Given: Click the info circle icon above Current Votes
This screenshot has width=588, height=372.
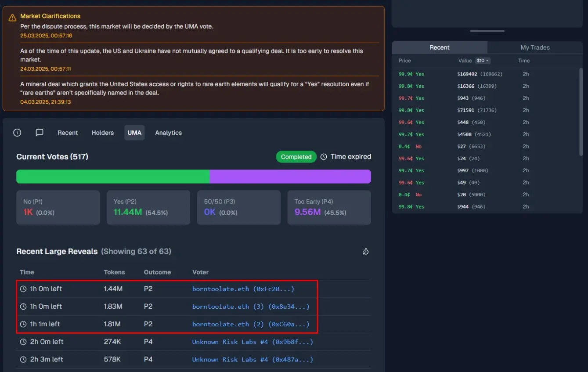Looking at the screenshot, I should click(17, 132).
